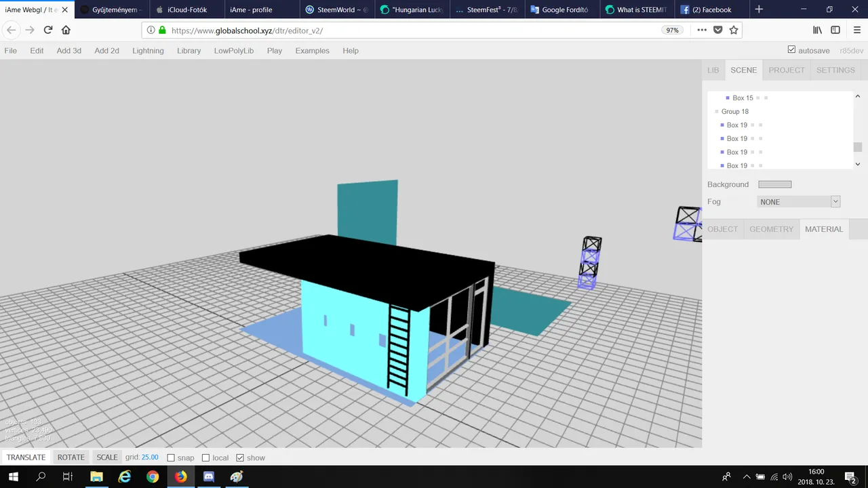This screenshot has width=868, height=488.
Task: Open Firefox library icon
Action: (x=818, y=30)
